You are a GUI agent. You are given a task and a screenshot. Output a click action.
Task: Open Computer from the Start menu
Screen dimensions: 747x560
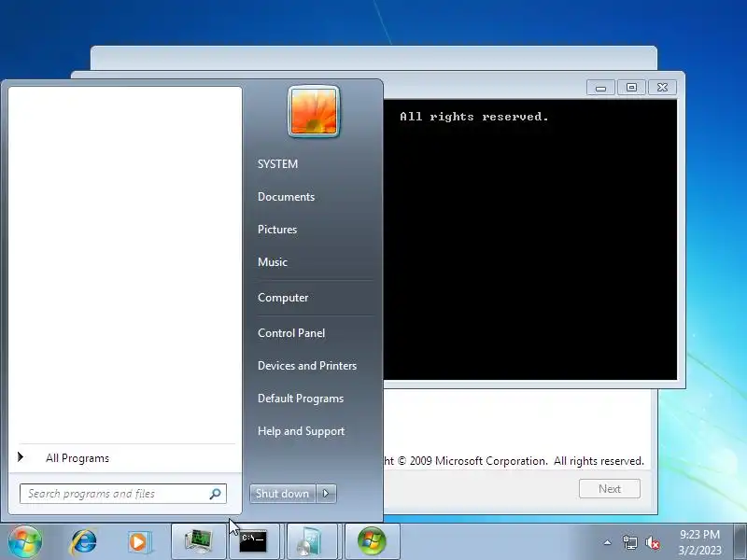[x=283, y=298]
